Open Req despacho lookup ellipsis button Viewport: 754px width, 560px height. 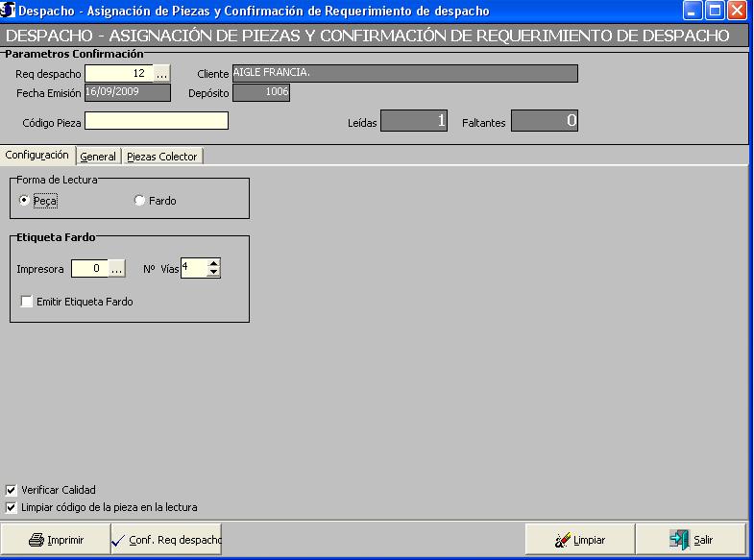pyautogui.click(x=162, y=74)
